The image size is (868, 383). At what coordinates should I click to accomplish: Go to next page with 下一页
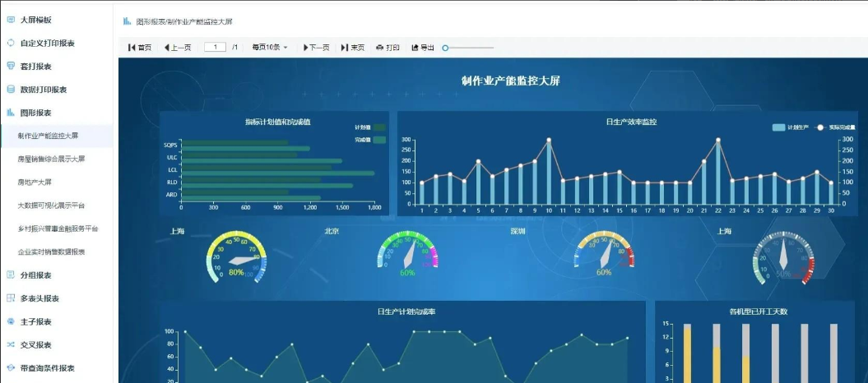pyautogui.click(x=316, y=48)
